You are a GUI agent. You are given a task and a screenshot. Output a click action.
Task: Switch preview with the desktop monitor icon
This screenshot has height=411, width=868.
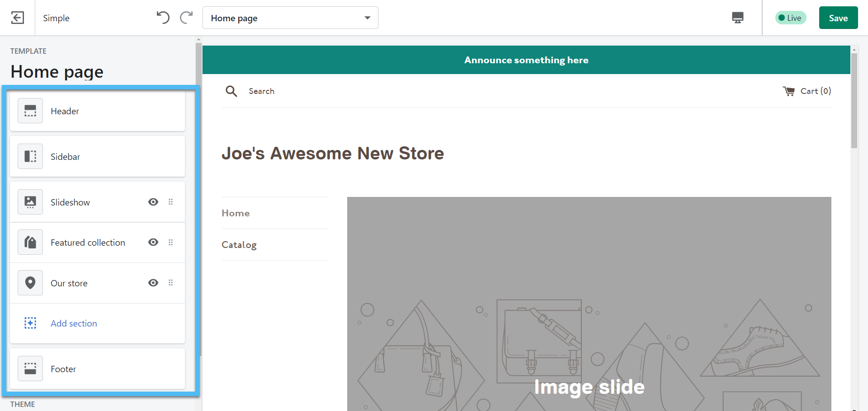tap(737, 18)
